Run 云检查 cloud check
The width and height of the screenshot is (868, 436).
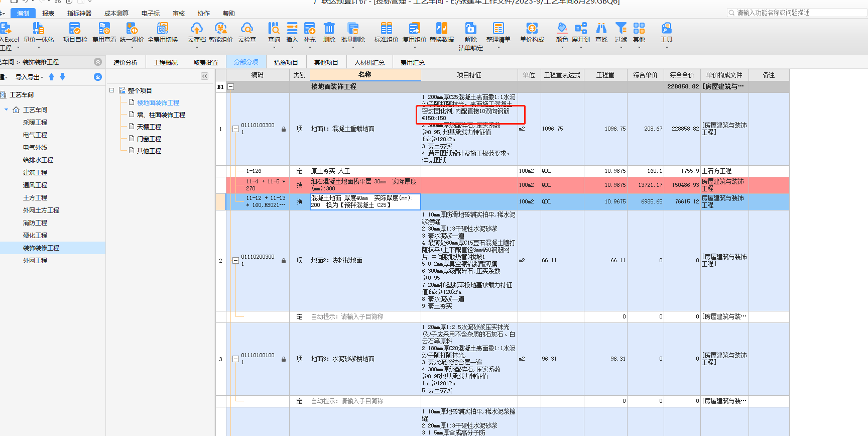click(247, 32)
